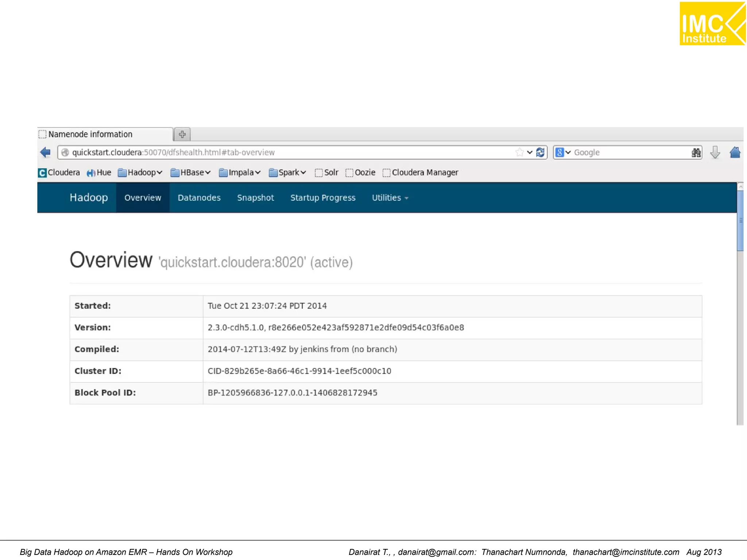Image resolution: width=747 pixels, height=560 pixels.
Task: Click the Oozie bookmark
Action: [x=360, y=172]
